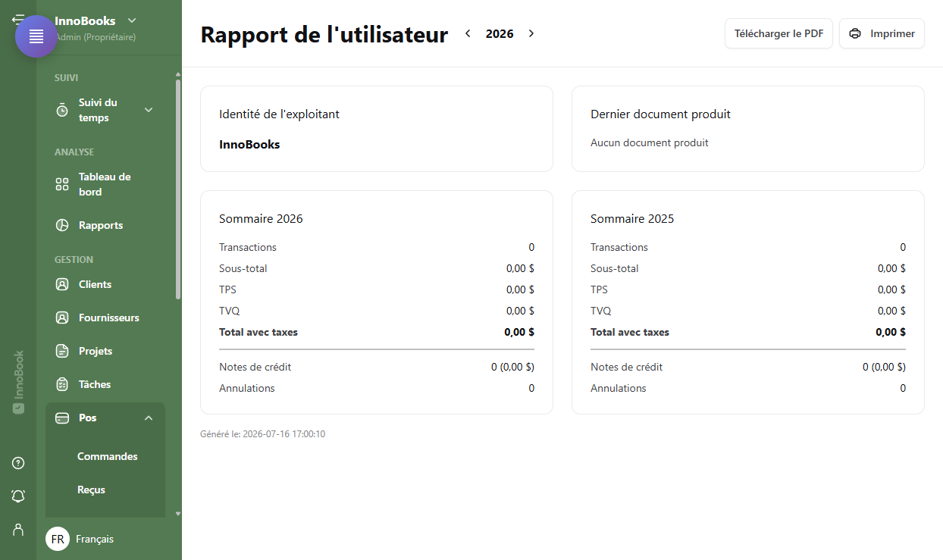The height and width of the screenshot is (560, 943).
Task: Open help via question mark icon
Action: click(18, 463)
